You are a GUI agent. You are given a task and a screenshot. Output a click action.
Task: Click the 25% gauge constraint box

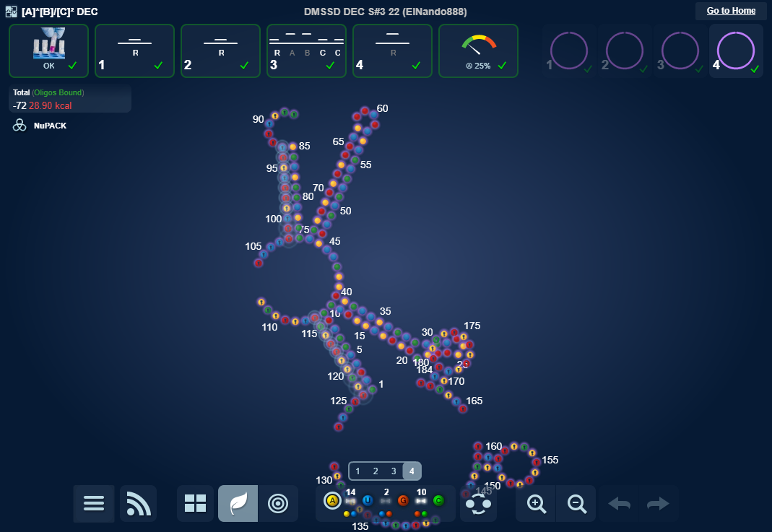point(478,51)
